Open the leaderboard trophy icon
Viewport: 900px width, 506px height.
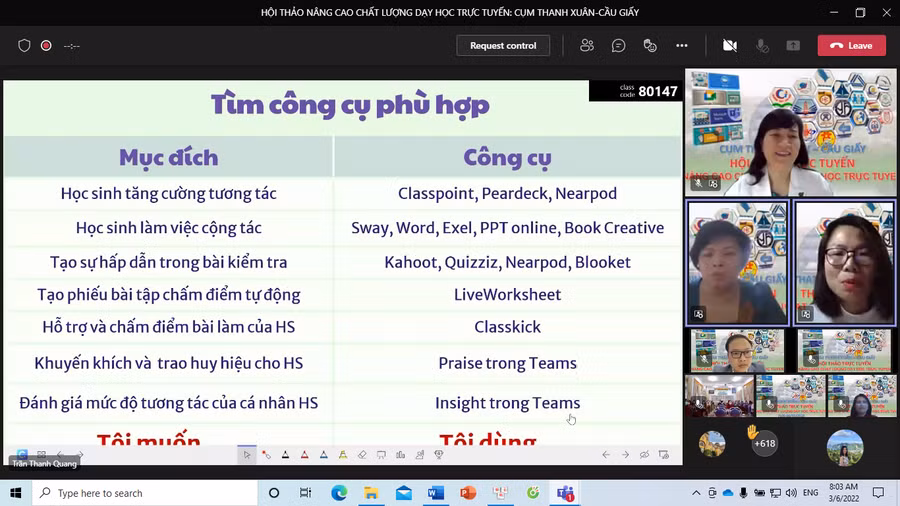[439, 454]
